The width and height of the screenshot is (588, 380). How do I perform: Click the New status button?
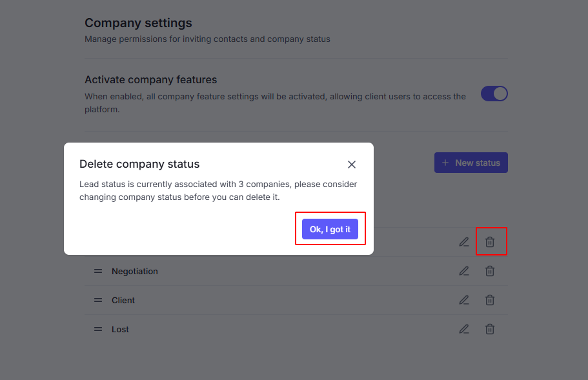(471, 163)
